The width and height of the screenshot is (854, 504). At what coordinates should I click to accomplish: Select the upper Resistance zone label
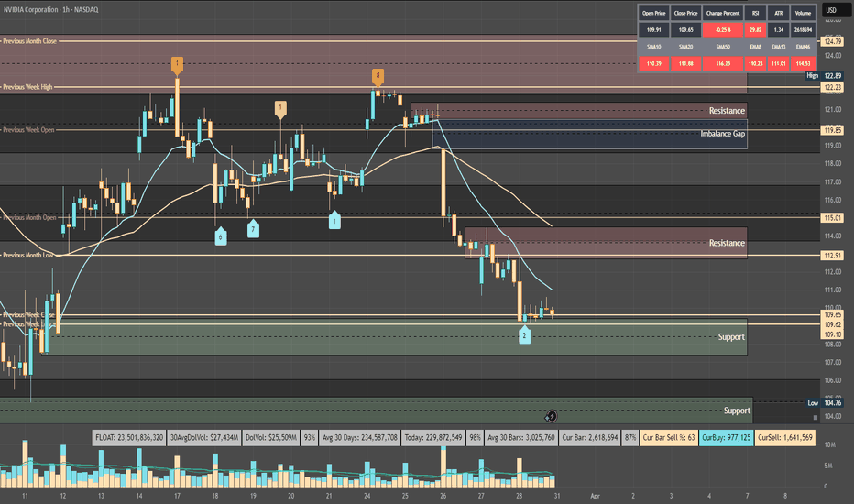727,111
